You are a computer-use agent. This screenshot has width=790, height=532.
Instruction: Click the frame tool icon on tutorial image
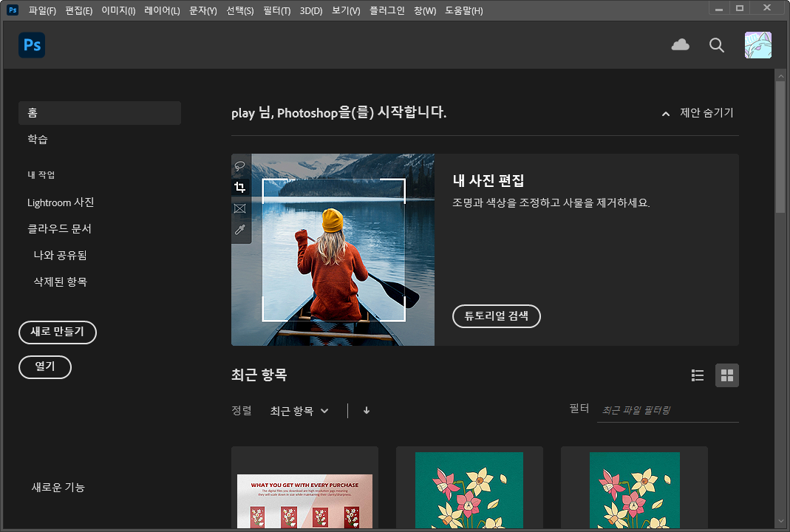tap(240, 208)
